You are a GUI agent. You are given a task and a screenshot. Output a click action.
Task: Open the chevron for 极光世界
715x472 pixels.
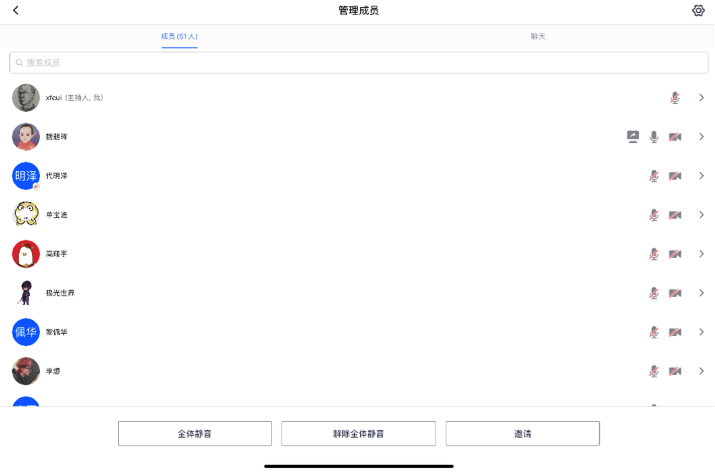click(x=701, y=293)
